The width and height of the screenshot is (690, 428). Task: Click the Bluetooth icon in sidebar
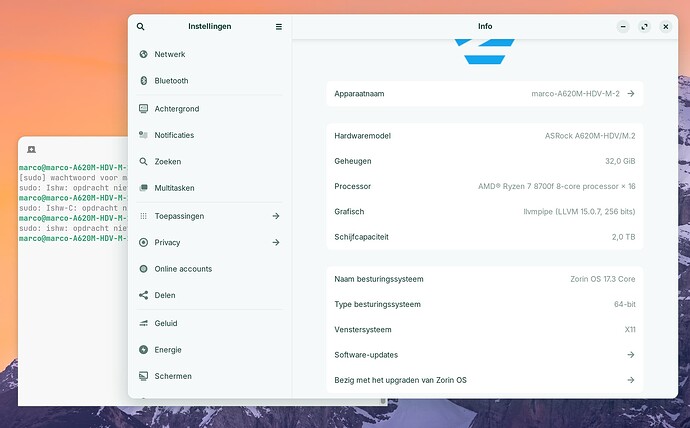tap(143, 80)
